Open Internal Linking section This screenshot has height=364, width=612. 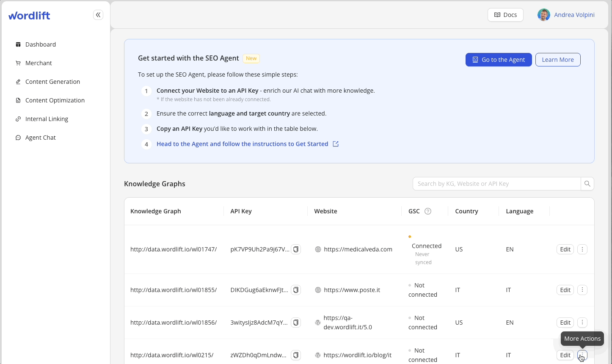click(x=47, y=119)
